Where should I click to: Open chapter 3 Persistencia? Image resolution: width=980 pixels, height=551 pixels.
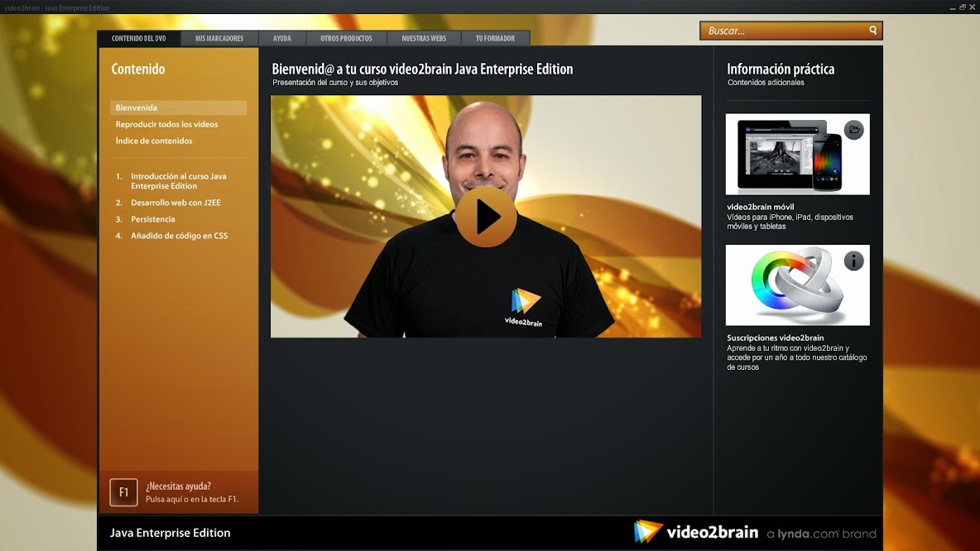tap(152, 219)
